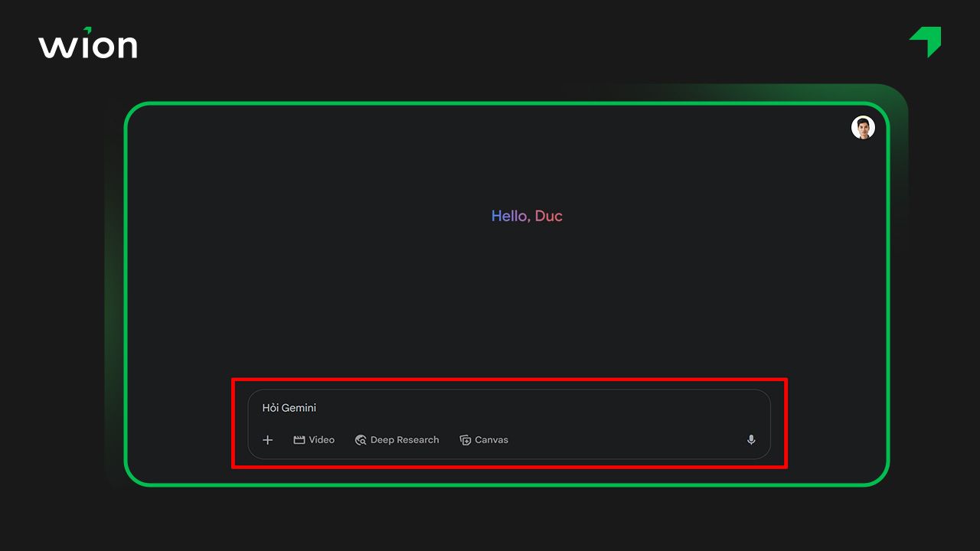Click the word "Hello" in greeting

click(x=509, y=216)
